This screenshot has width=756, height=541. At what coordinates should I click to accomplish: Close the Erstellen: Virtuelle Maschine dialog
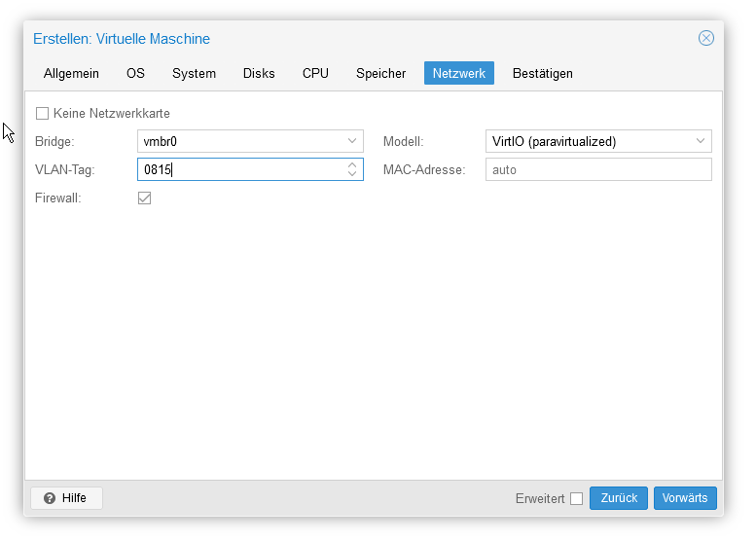pyautogui.click(x=705, y=38)
